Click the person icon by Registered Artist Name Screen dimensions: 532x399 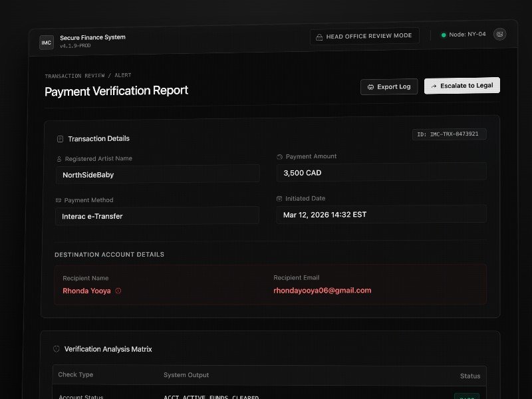coord(59,159)
